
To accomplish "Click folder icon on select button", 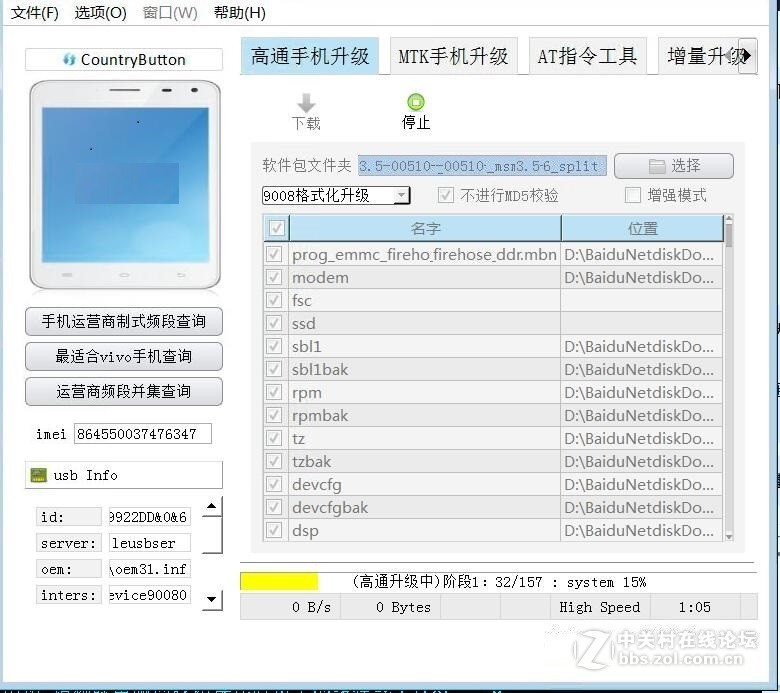I will point(657,166).
